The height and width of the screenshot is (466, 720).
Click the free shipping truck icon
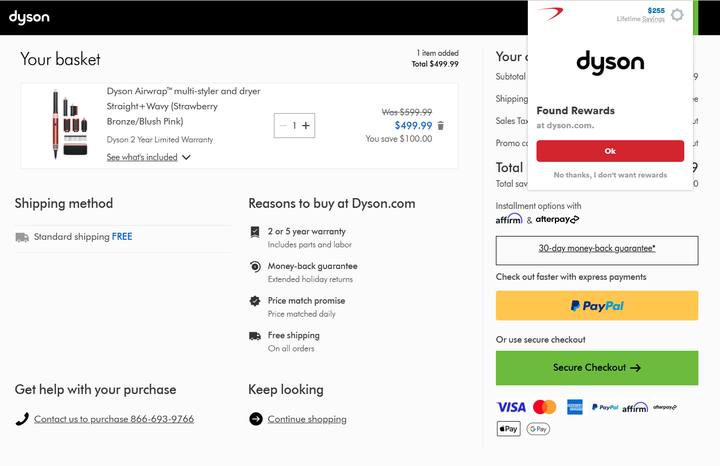click(x=255, y=336)
